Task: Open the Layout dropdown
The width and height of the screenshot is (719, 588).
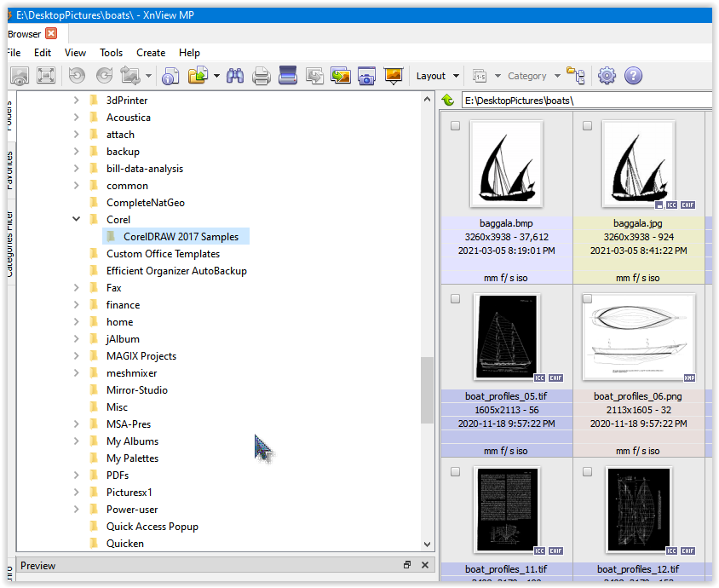Action: coord(438,76)
